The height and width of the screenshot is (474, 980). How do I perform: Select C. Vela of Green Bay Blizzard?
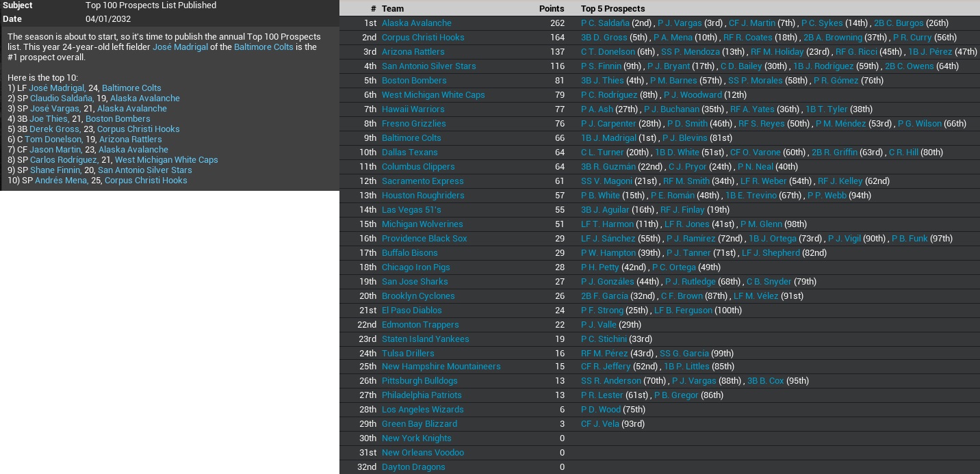[599, 423]
